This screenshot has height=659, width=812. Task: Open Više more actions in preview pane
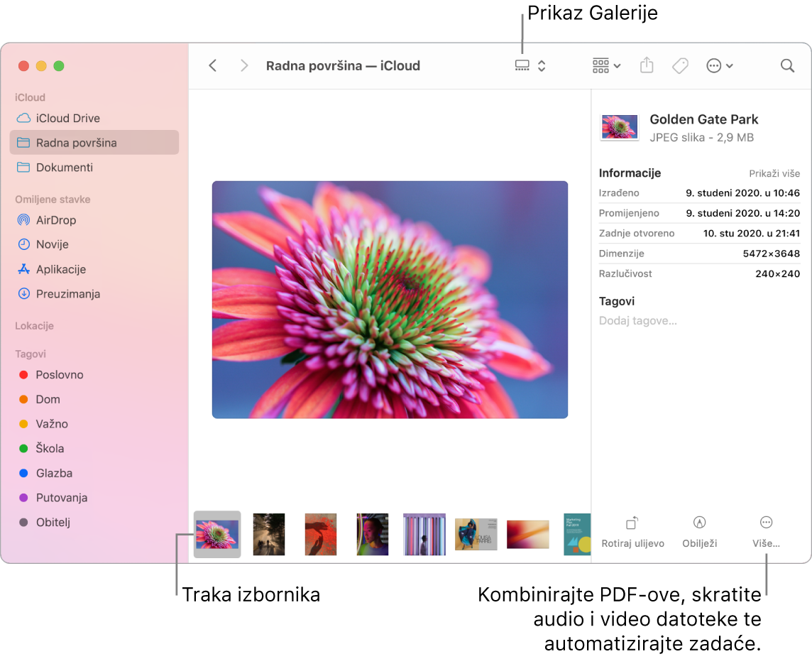point(766,523)
